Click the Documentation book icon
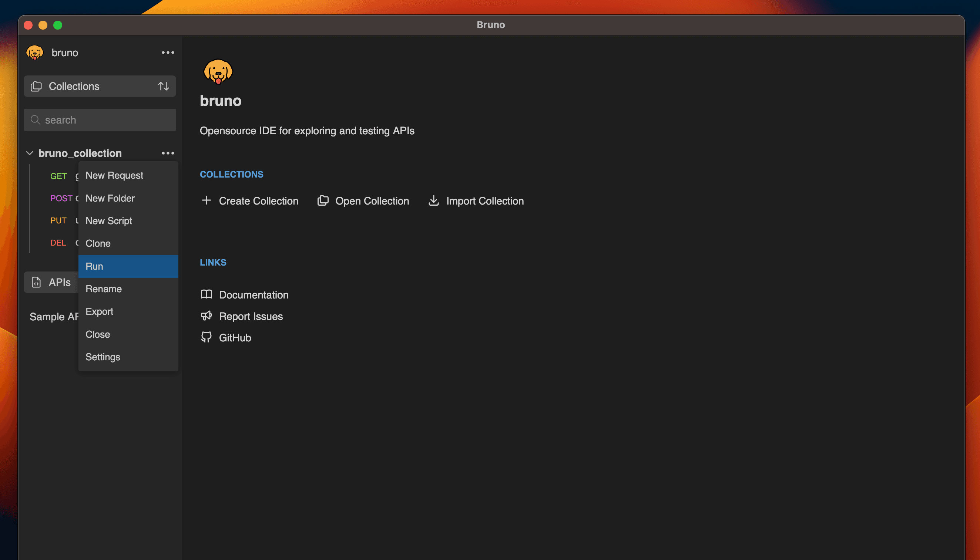This screenshot has width=980, height=560. [x=207, y=294]
